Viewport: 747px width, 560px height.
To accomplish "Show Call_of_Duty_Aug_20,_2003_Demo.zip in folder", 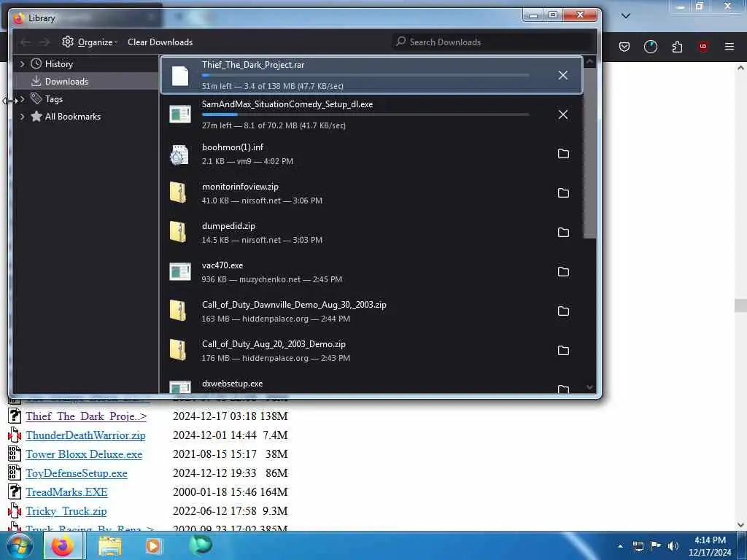I will 563,351.
